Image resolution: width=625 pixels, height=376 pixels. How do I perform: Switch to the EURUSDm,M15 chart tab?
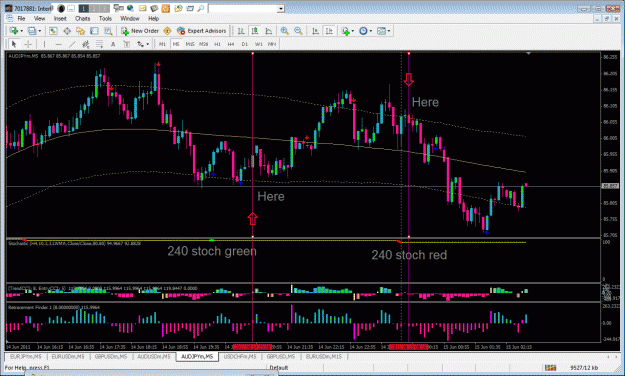click(324, 356)
